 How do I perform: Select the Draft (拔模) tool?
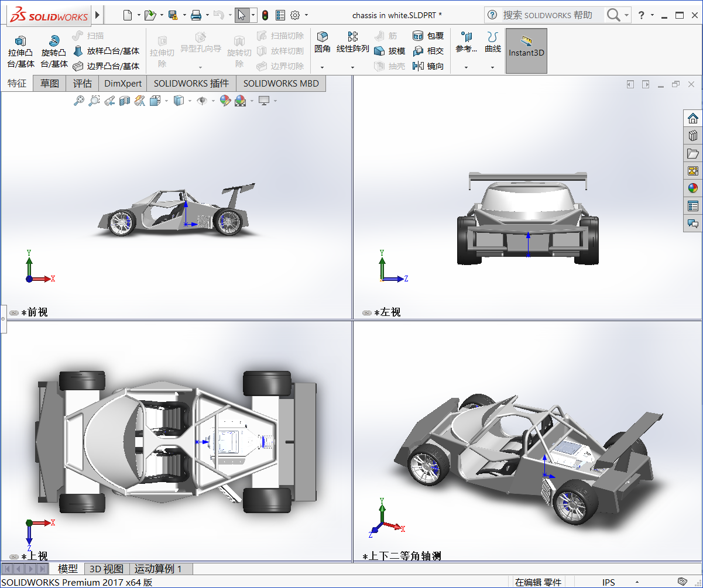click(x=390, y=51)
